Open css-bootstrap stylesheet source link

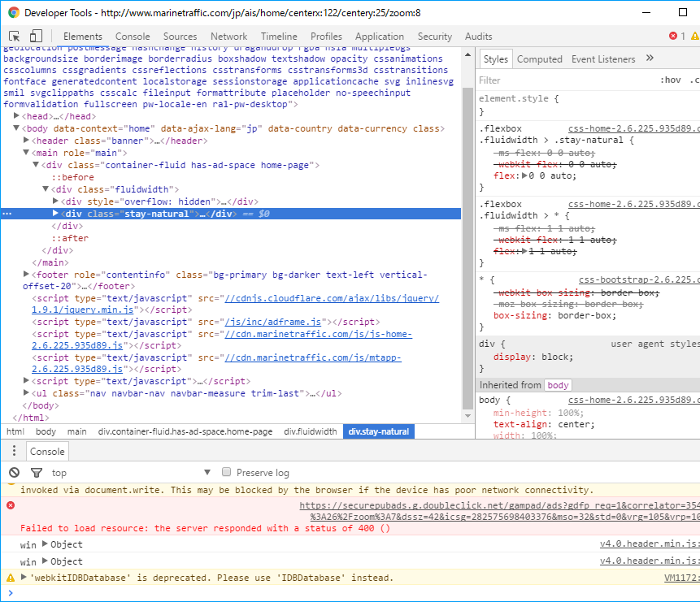point(639,279)
